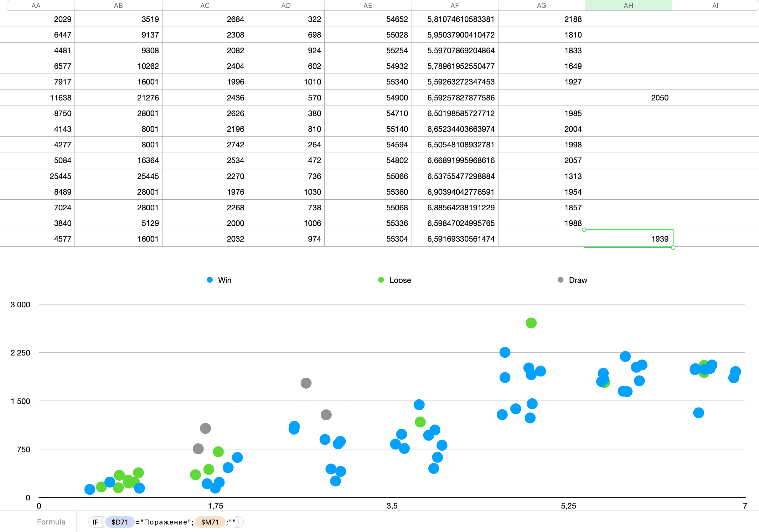759x532 pixels.
Task: Click the Loose legend entry
Action: coord(395,280)
